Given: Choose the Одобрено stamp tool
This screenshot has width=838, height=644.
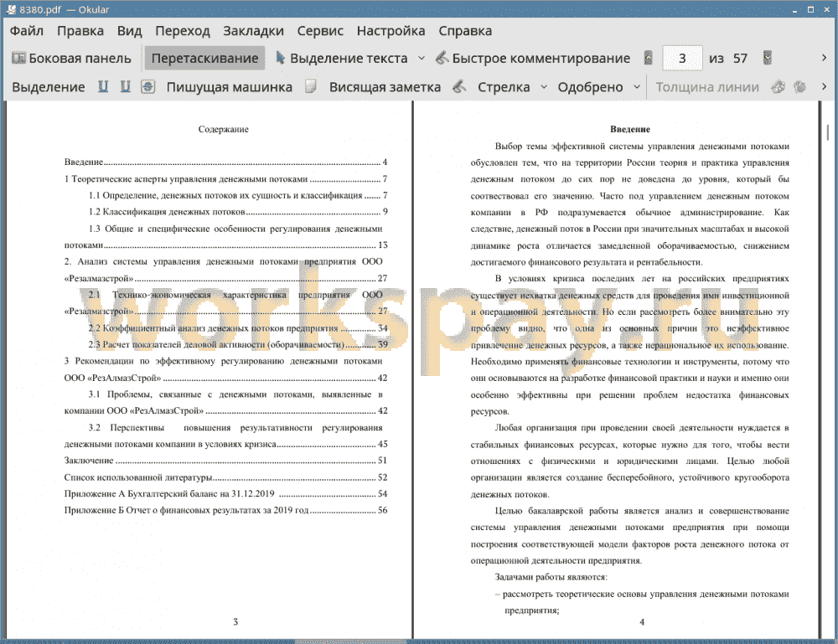Looking at the screenshot, I should click(x=590, y=87).
